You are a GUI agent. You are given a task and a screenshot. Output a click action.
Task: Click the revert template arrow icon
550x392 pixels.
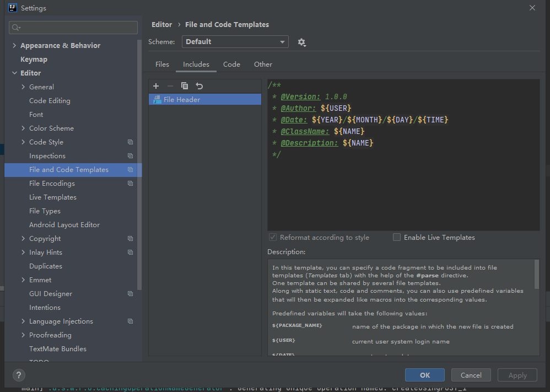(199, 86)
